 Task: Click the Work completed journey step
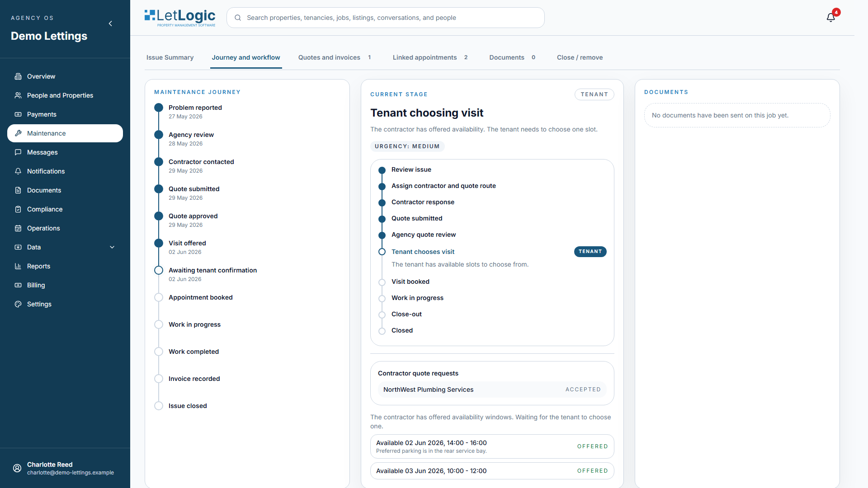pyautogui.click(x=193, y=352)
